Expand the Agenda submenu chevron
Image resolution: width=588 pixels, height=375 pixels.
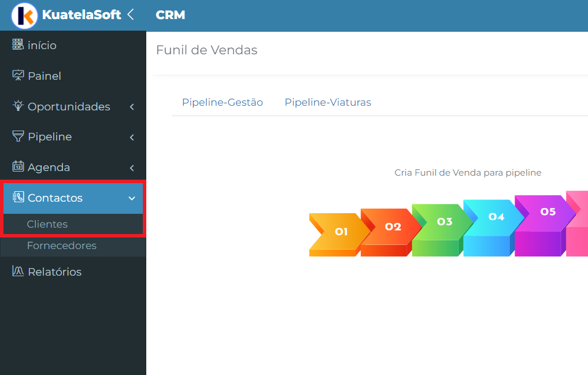[x=132, y=168]
